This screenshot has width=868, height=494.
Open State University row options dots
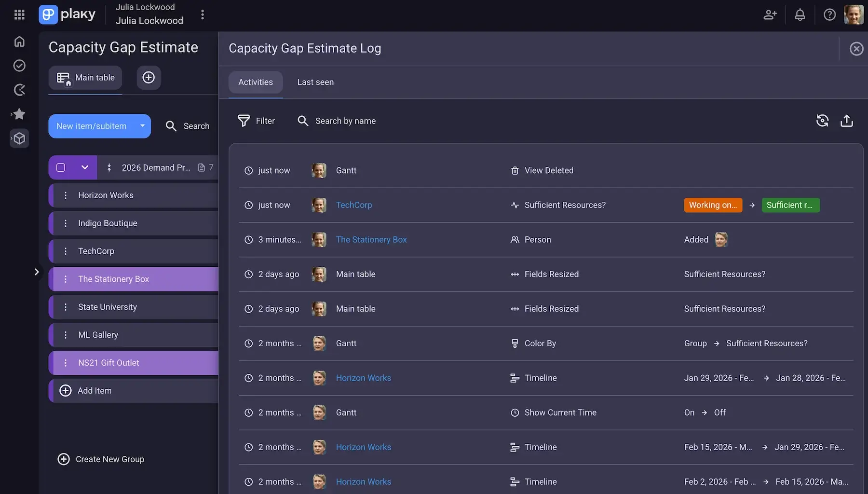pos(66,307)
